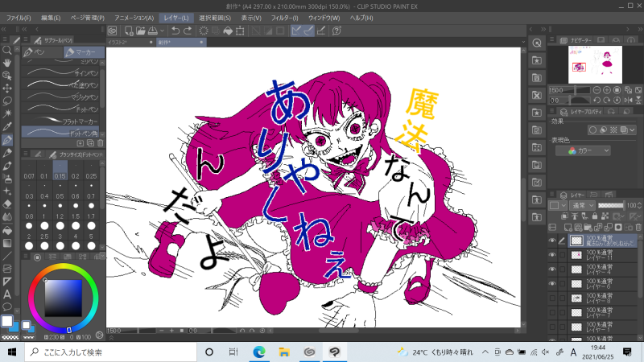644x362 pixels.
Task: Select the Hand move tool
Action: click(x=7, y=63)
